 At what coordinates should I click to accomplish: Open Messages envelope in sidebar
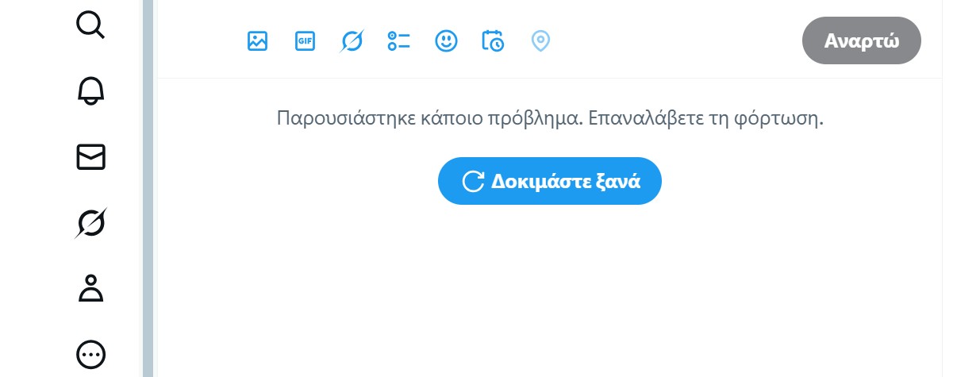(x=90, y=156)
